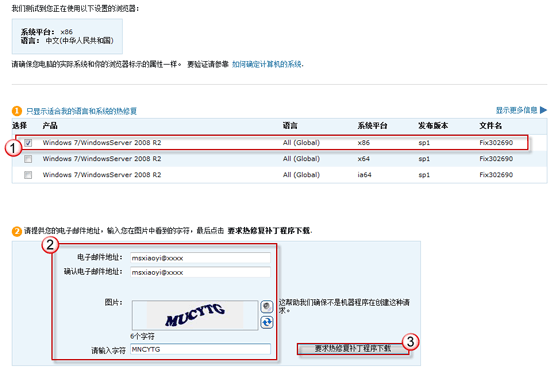Click the blue arrow next to 显示更多信息

[543, 110]
